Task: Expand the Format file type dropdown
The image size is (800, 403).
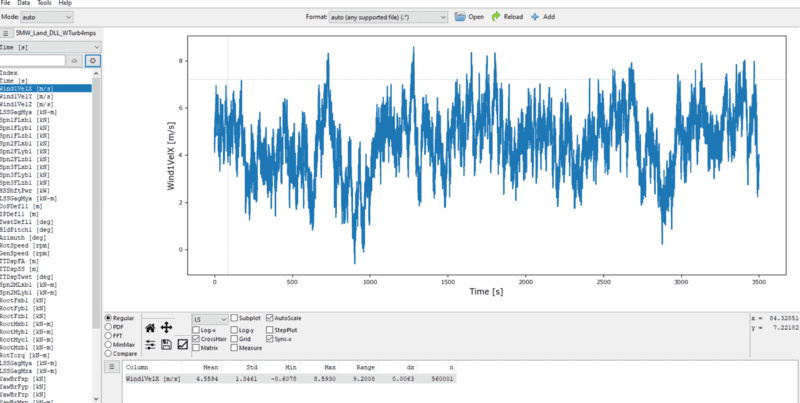Action: tap(387, 17)
